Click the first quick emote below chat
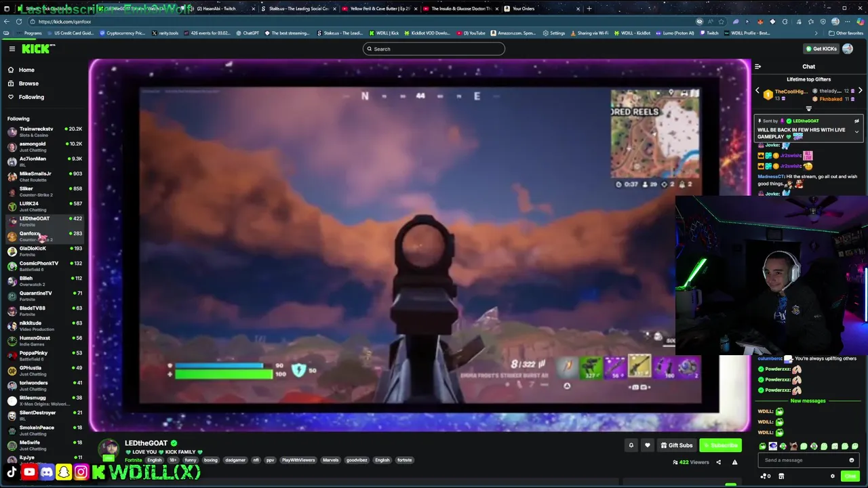The height and width of the screenshot is (488, 868). pyautogui.click(x=763, y=447)
